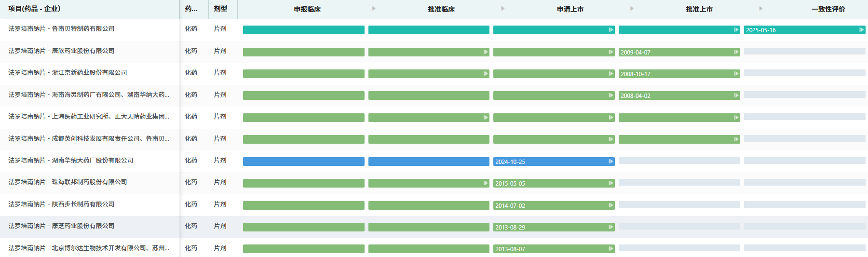Open 康芝药业股份有限公司 project row

pyautogui.click(x=61, y=226)
